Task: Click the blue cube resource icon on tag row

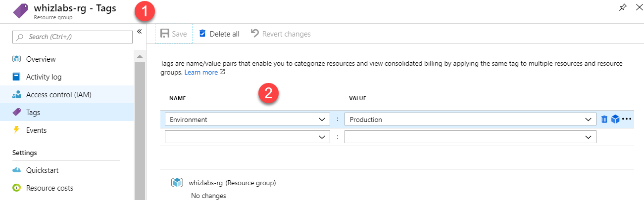Action: click(615, 119)
